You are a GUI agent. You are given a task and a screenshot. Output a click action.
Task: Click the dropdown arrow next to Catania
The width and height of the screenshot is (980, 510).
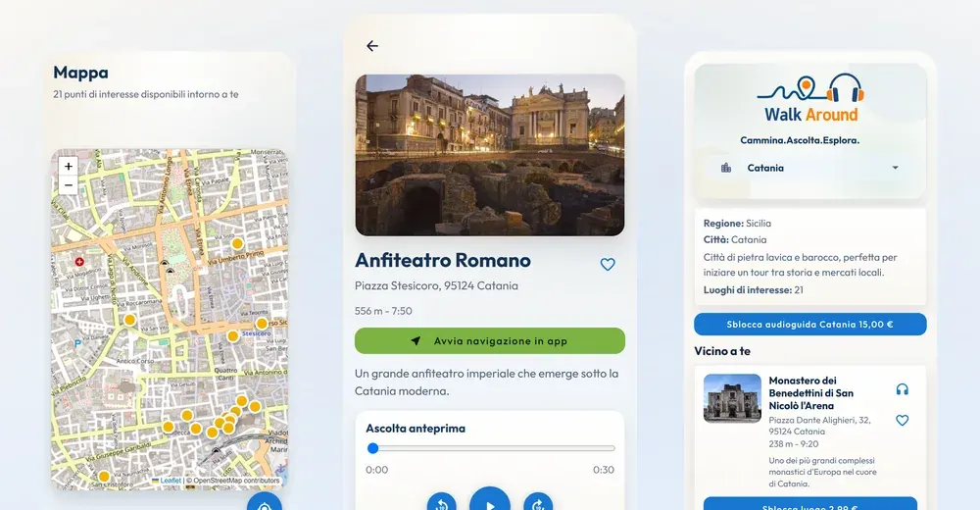[x=895, y=168]
